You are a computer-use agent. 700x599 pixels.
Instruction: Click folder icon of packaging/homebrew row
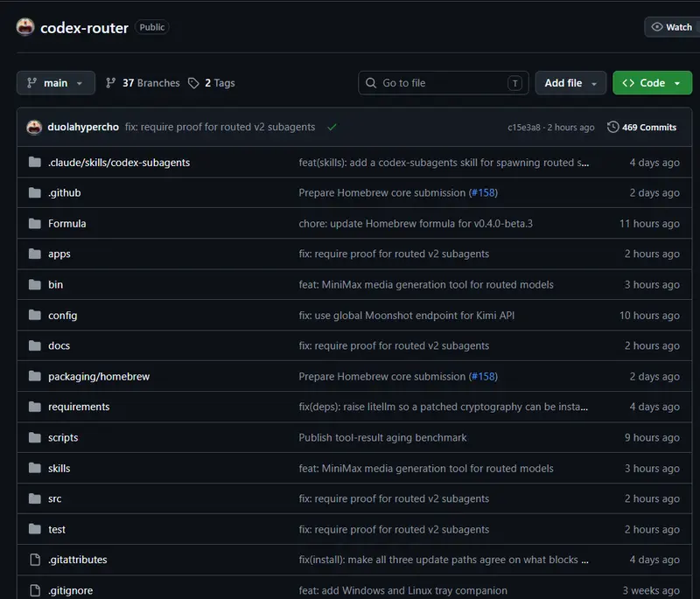34,376
